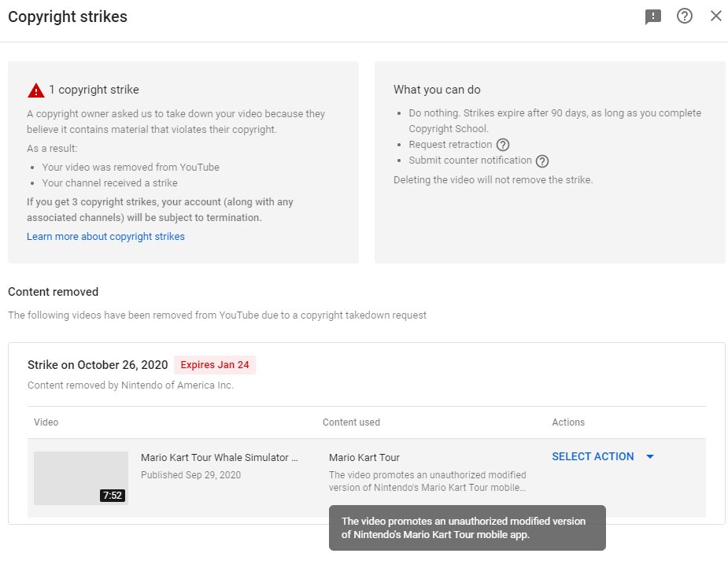Click the SELECT ACTION dropdown arrow
The width and height of the screenshot is (728, 568).
[x=650, y=456]
